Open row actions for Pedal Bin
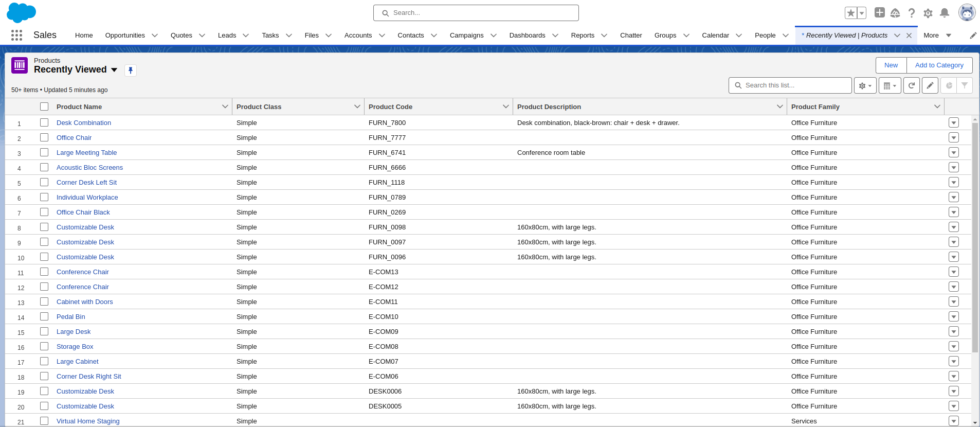Screen dimensions: 980x427 pyautogui.click(x=954, y=316)
